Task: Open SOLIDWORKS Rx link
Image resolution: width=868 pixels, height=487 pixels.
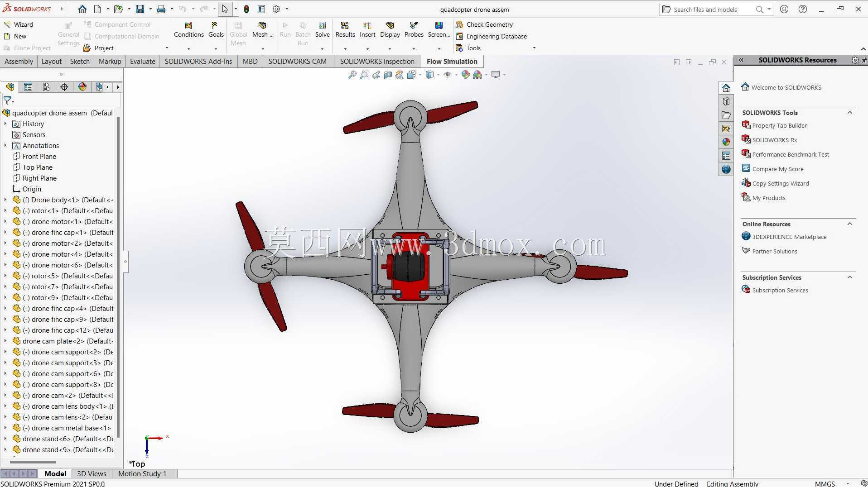Action: pyautogui.click(x=774, y=140)
